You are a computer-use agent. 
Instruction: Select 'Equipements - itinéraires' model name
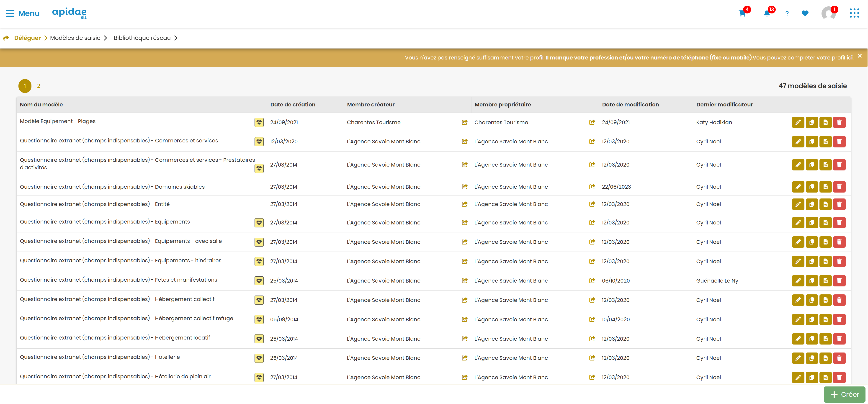coord(121,260)
